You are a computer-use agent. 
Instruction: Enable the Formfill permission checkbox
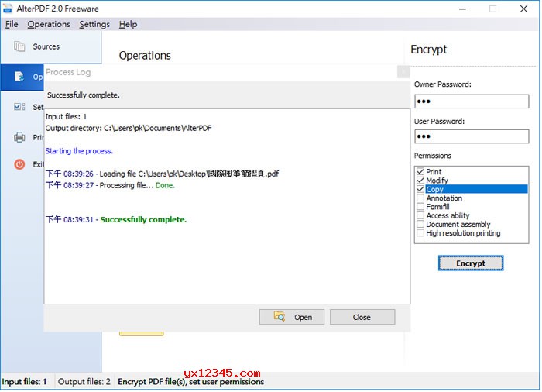click(x=420, y=207)
